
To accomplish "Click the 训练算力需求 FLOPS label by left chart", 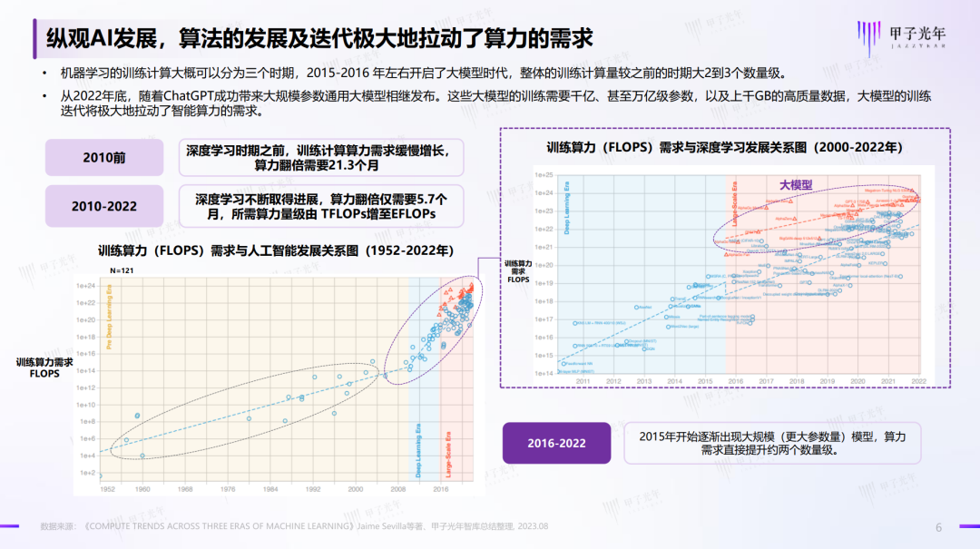I will (x=44, y=368).
